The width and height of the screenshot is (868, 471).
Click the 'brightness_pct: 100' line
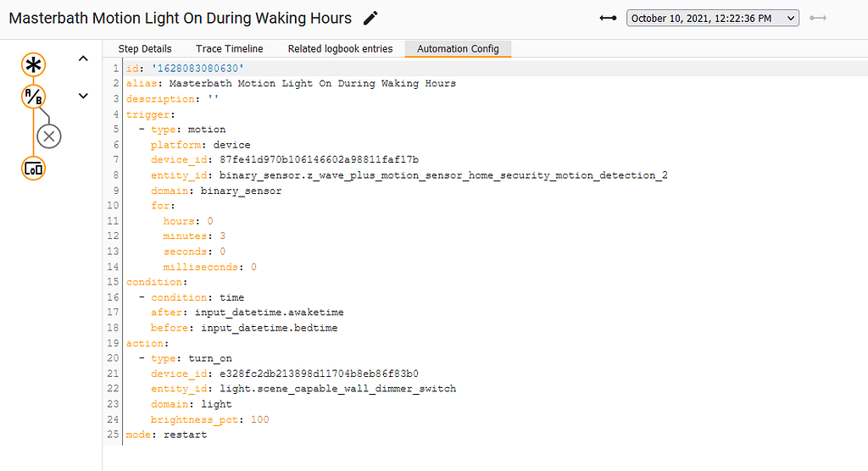[210, 420]
